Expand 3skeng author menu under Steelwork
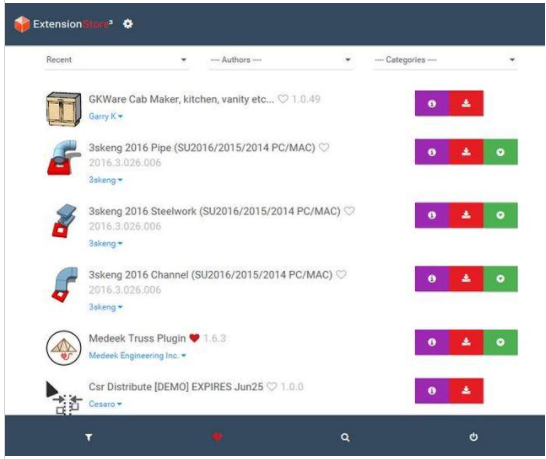Viewport: 546px width, 459px height. coord(106,243)
